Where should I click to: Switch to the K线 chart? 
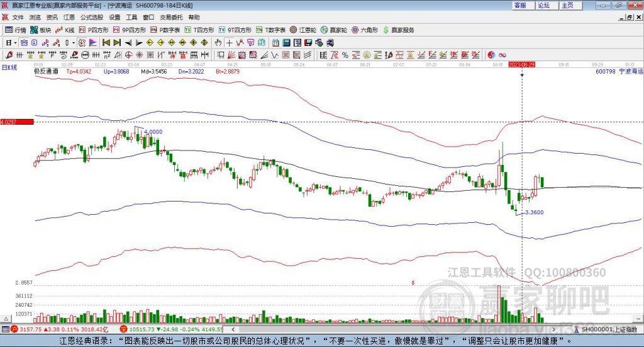pos(65,30)
